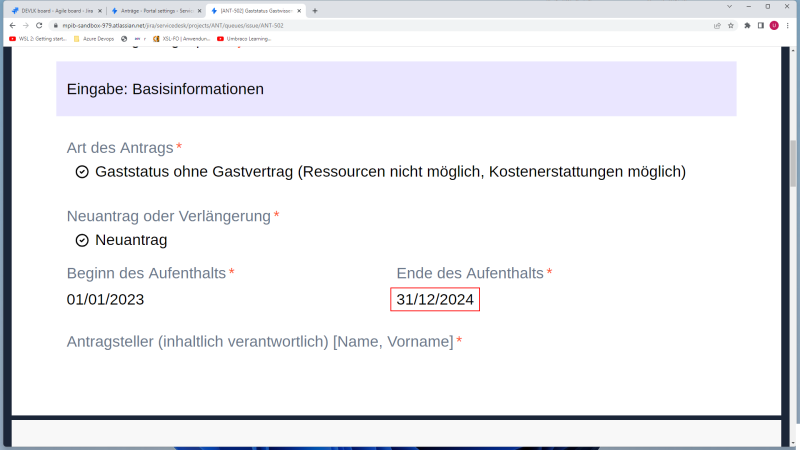The height and width of the screenshot is (450, 800).
Task: Open the WSL 2 Getting started bookmark
Action: (38, 39)
